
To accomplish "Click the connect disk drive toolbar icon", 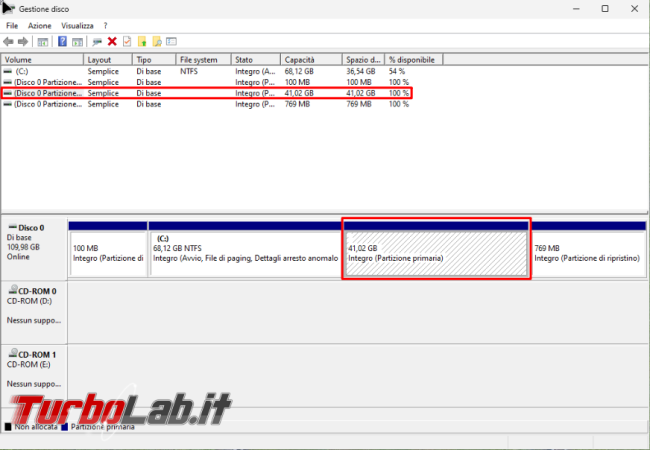I will (97, 41).
